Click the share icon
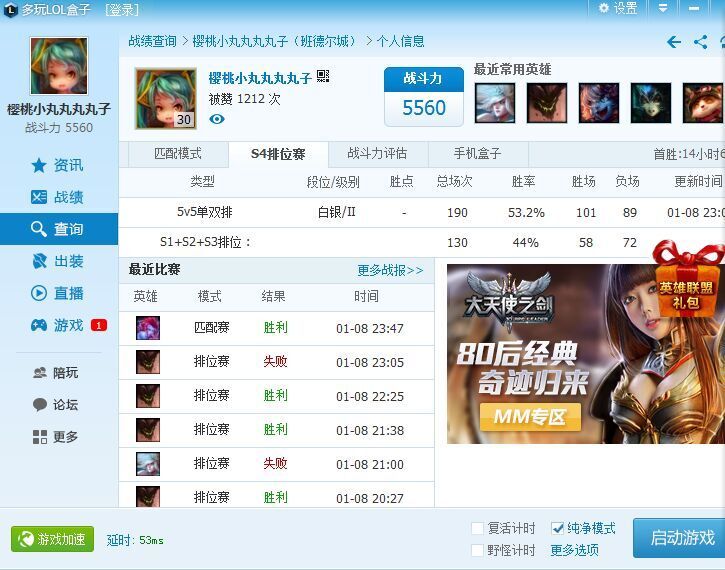This screenshot has width=725, height=570. point(700,42)
